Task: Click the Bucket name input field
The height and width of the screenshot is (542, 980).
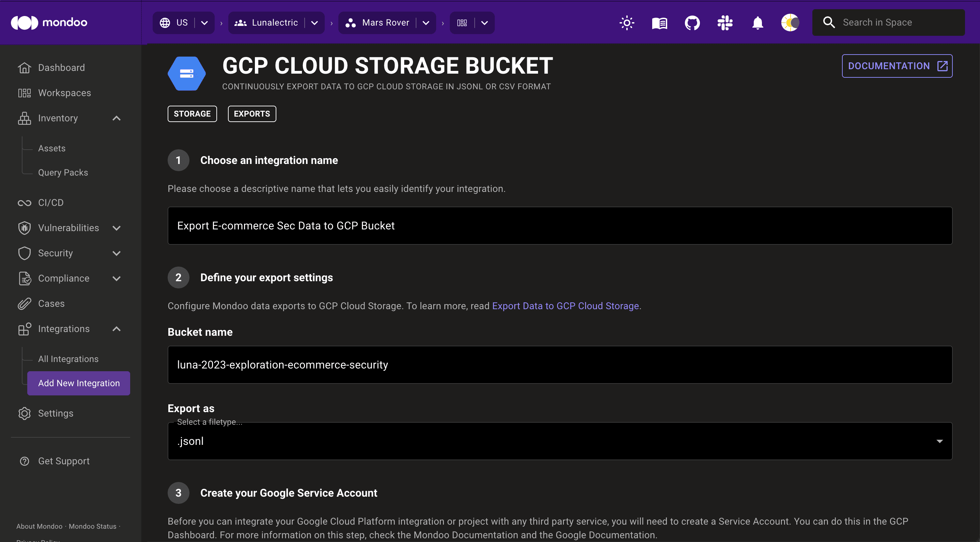Action: click(560, 365)
